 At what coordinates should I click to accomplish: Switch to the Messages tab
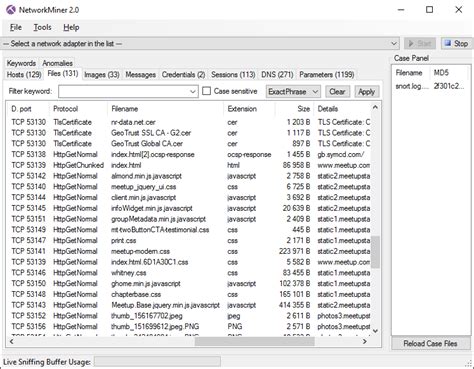pos(140,75)
